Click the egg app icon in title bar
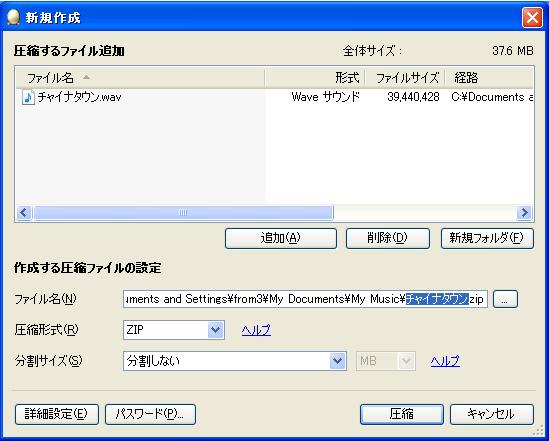 tap(13, 18)
